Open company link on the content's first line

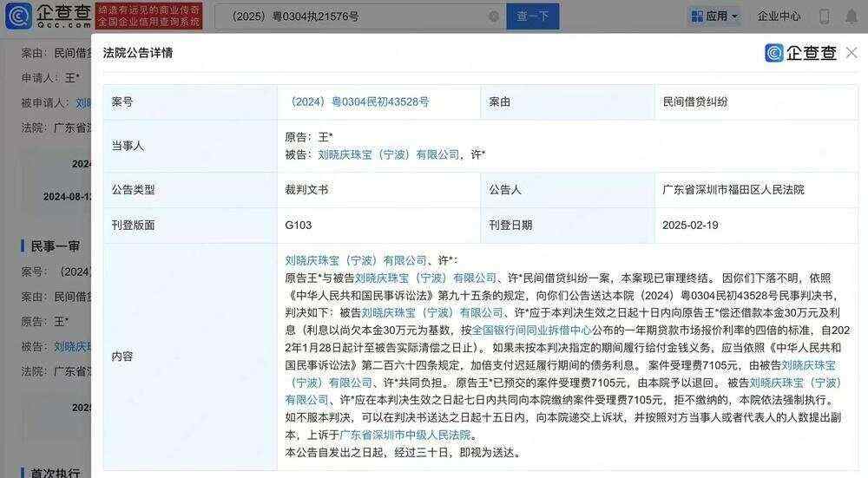pyautogui.click(x=356, y=260)
